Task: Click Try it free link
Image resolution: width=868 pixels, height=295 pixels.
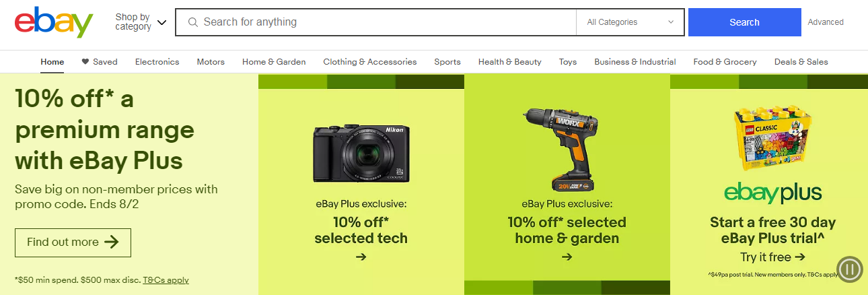Action: click(772, 257)
